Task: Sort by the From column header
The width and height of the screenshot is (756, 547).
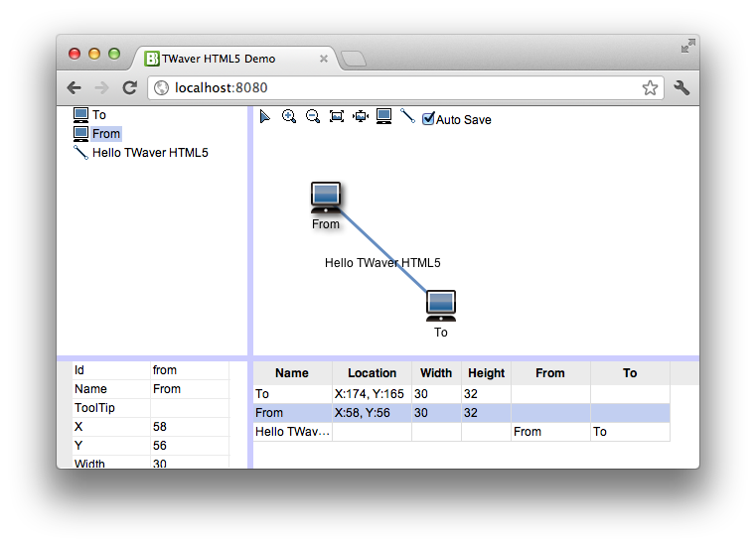Action: (550, 373)
